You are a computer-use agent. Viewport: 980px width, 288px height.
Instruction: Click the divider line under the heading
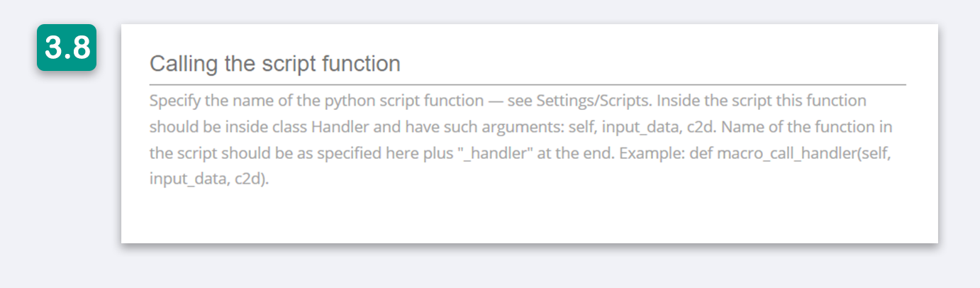click(x=528, y=84)
